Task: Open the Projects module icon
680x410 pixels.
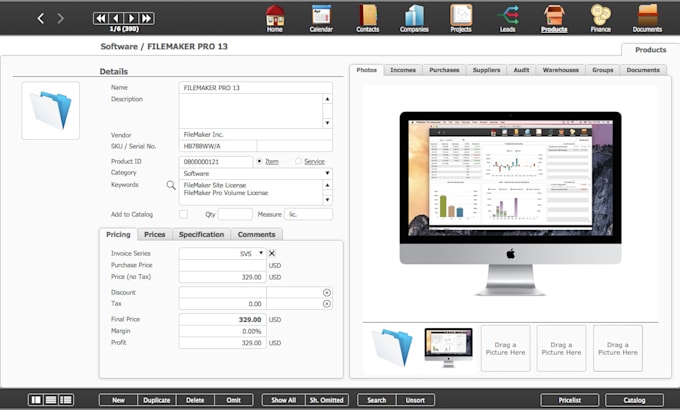Action: point(461,18)
